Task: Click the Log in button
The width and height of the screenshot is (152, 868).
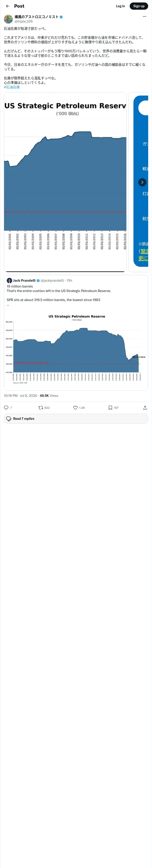Action: click(x=120, y=6)
